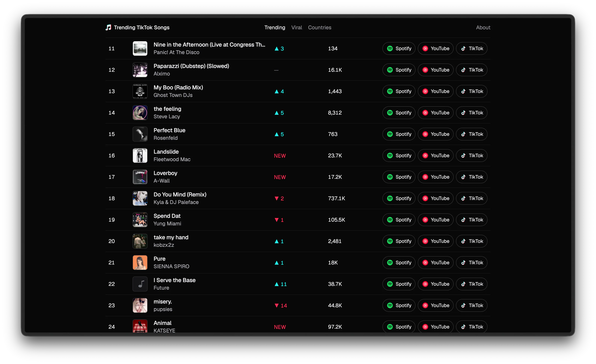The width and height of the screenshot is (596, 364).
Task: Switch to the Viral tab
Action: point(296,28)
